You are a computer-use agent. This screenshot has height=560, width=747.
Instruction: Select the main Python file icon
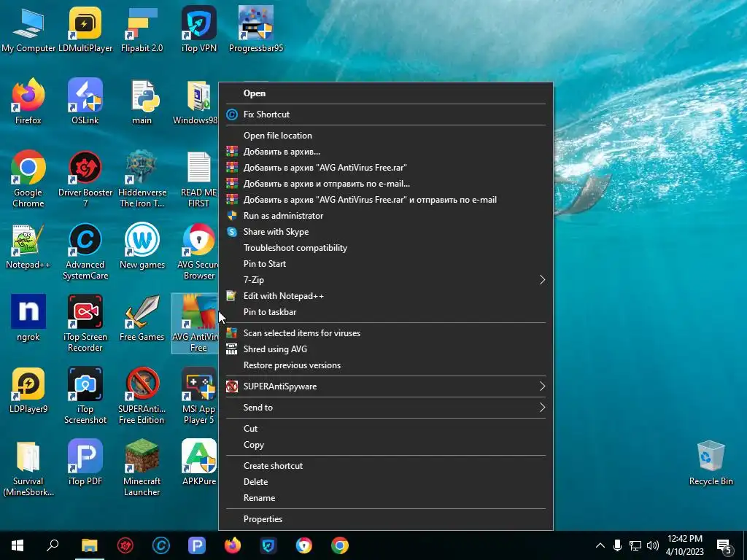[142, 102]
